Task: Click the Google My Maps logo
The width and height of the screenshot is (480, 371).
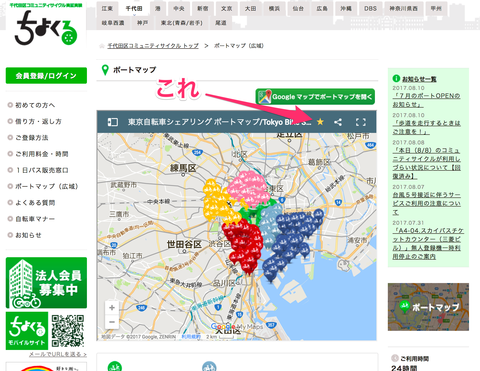Action: click(237, 327)
